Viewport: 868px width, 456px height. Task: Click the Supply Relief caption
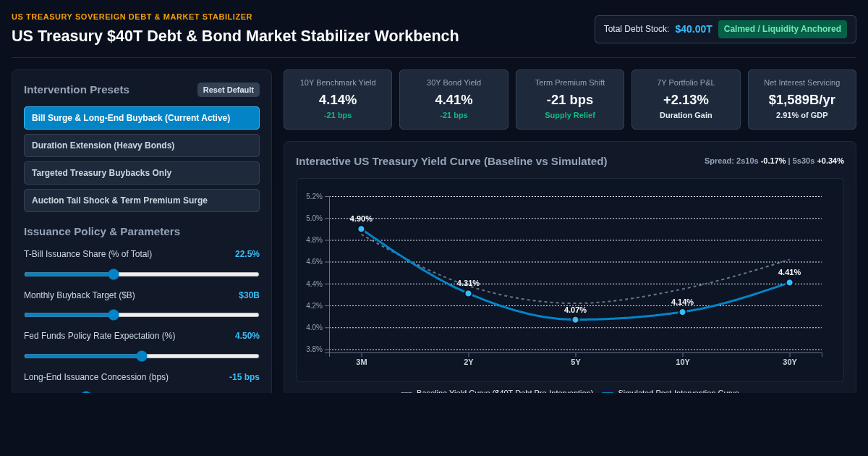pyautogui.click(x=570, y=115)
